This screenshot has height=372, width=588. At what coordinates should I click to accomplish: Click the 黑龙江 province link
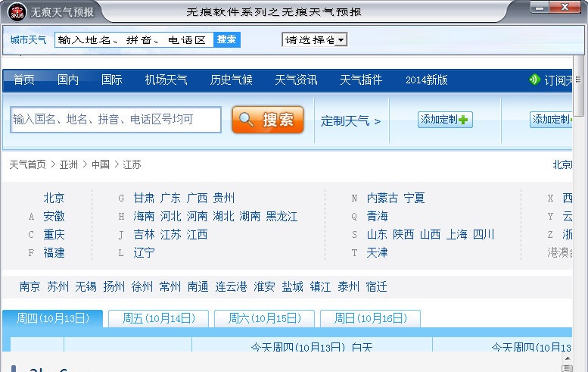[282, 216]
